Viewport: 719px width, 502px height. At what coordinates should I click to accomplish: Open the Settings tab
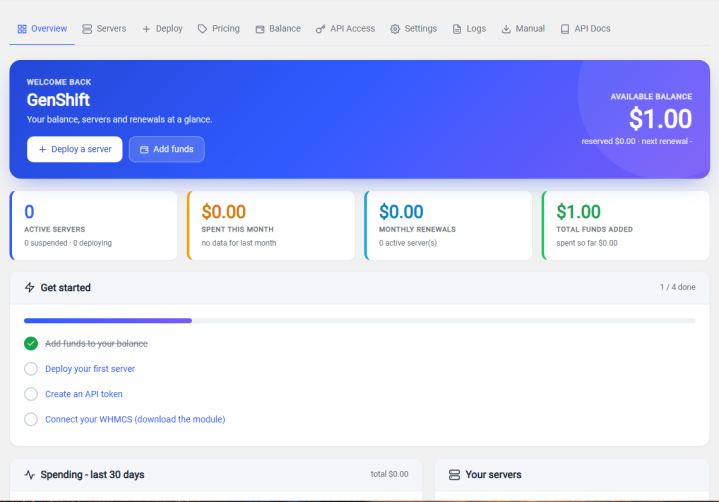pos(414,29)
